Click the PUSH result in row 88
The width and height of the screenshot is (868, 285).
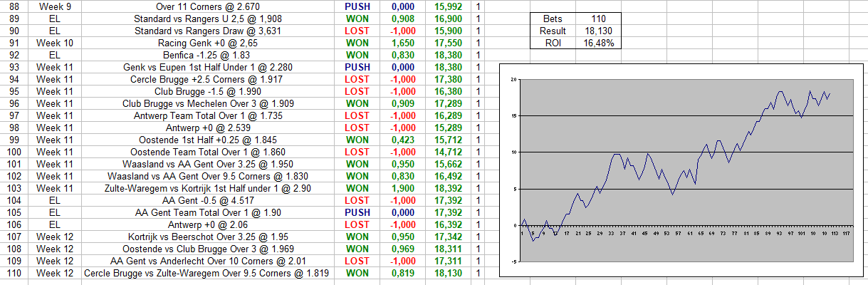point(357,6)
